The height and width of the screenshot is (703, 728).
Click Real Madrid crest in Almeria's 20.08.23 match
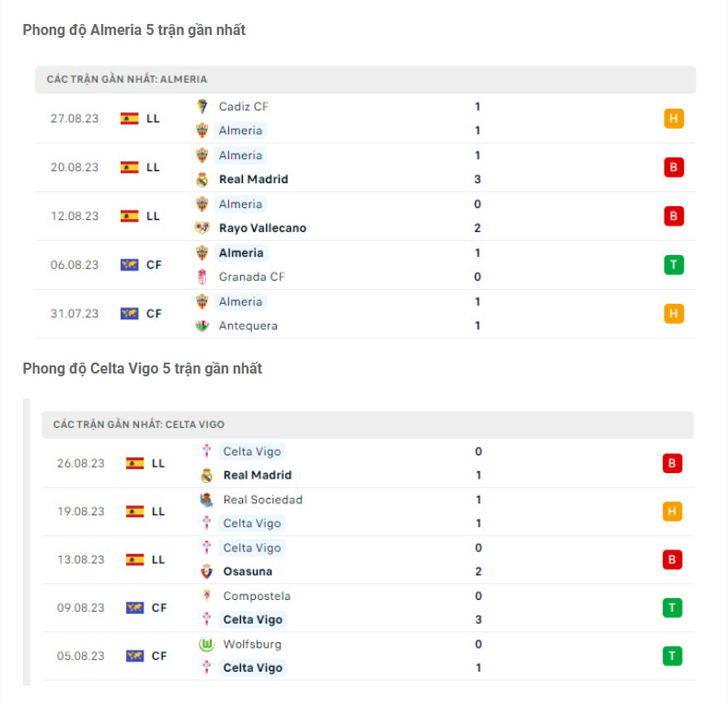(x=202, y=179)
